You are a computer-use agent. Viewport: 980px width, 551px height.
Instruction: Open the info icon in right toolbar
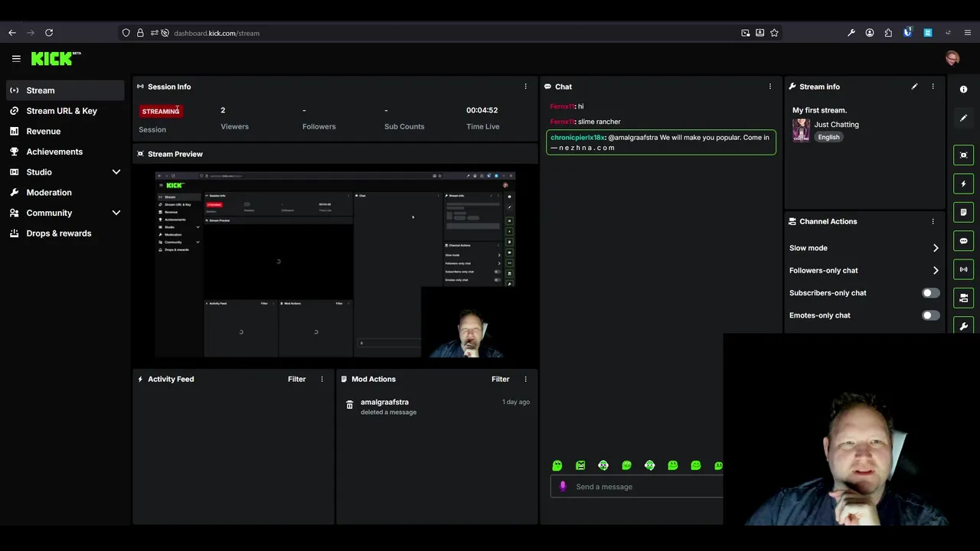pos(963,90)
